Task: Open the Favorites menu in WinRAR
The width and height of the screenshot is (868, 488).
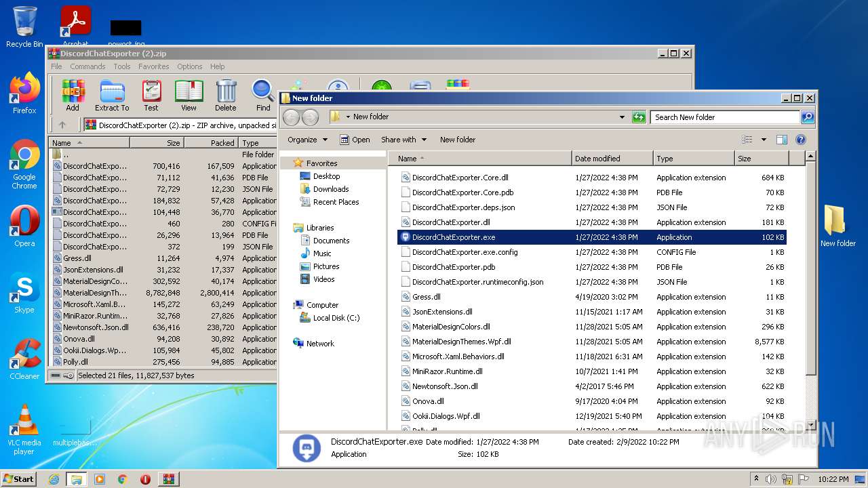Action: 154,66
